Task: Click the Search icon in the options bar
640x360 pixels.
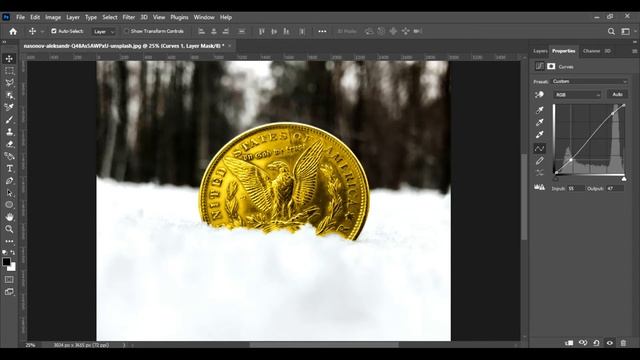Action: point(611,31)
